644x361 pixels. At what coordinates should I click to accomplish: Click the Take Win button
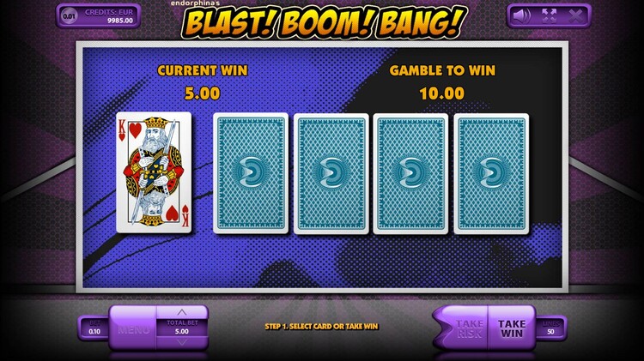[512, 328]
